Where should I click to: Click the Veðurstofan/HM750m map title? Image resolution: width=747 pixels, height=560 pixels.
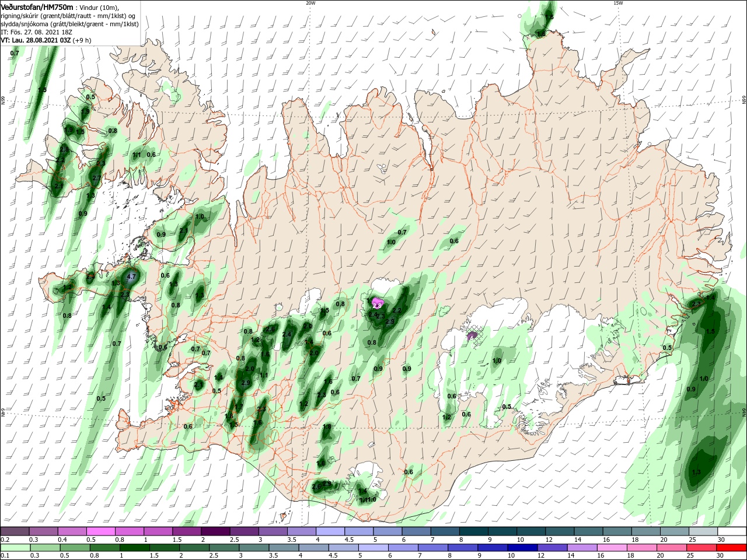click(x=37, y=6)
